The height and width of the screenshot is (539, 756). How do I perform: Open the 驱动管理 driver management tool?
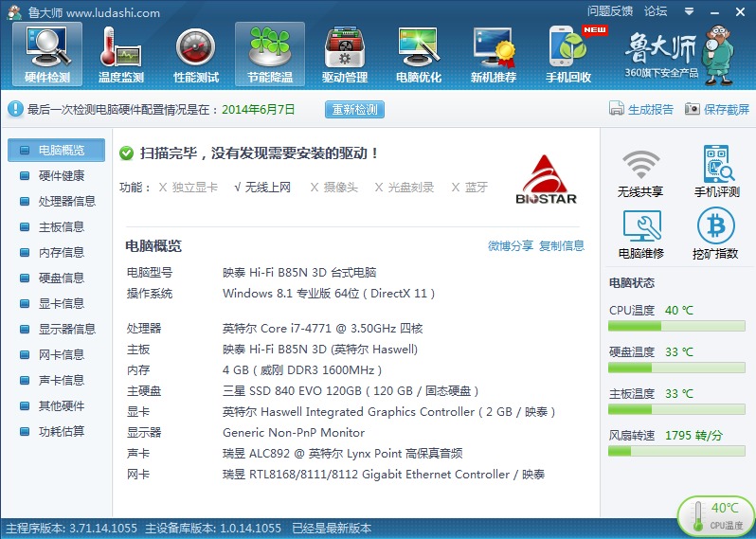coord(345,54)
